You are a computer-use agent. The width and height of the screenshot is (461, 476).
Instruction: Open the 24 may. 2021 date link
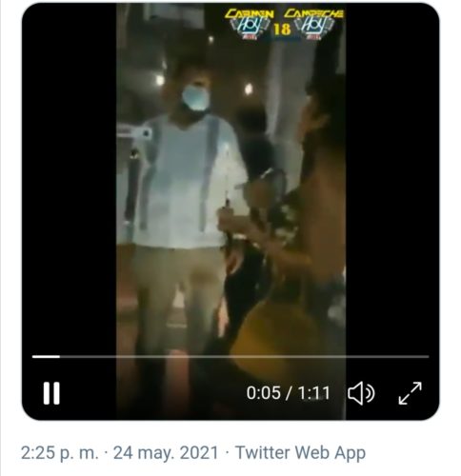pyautogui.click(x=166, y=453)
